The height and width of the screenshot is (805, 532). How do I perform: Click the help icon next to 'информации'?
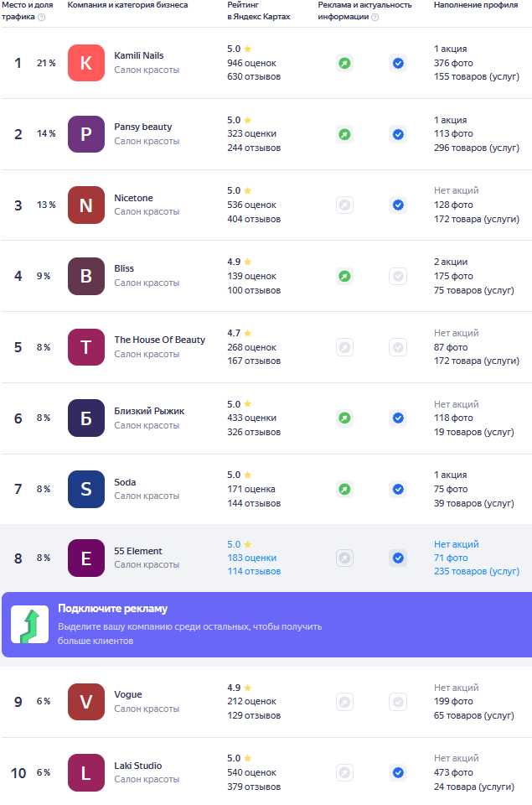[x=375, y=17]
